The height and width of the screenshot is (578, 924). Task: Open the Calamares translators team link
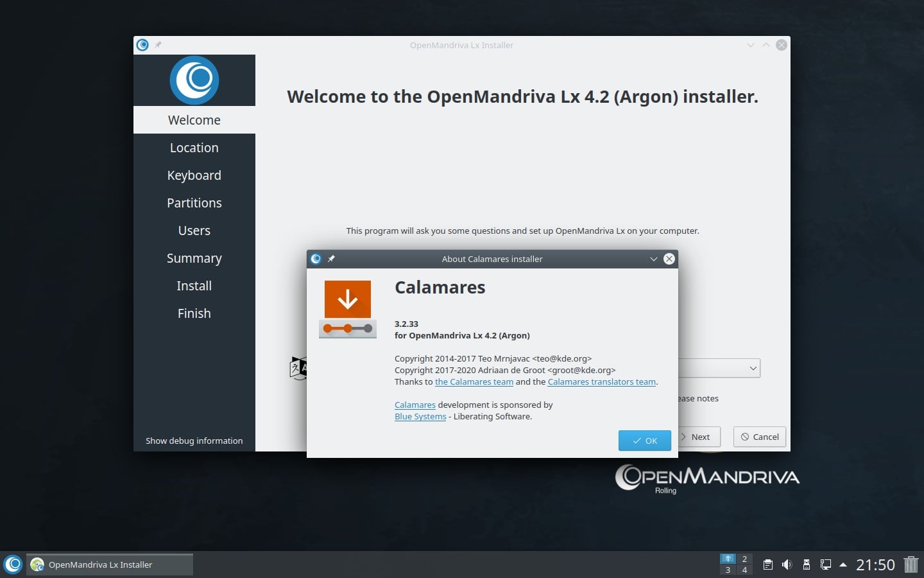[602, 381]
